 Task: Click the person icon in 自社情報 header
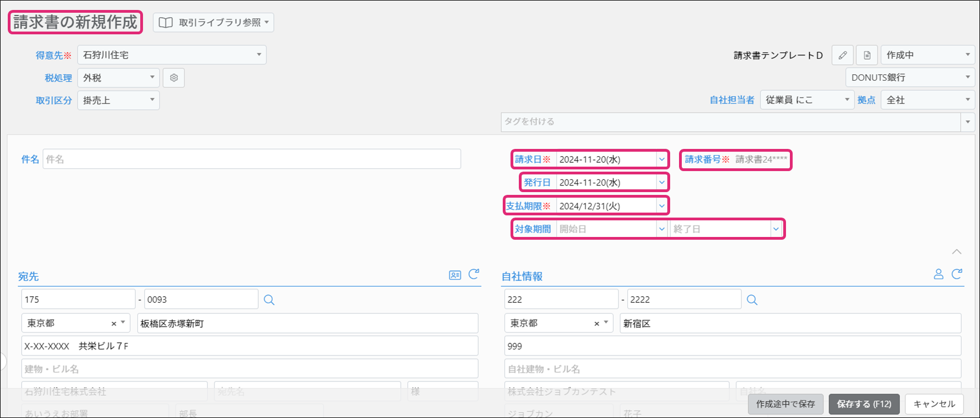(x=938, y=275)
